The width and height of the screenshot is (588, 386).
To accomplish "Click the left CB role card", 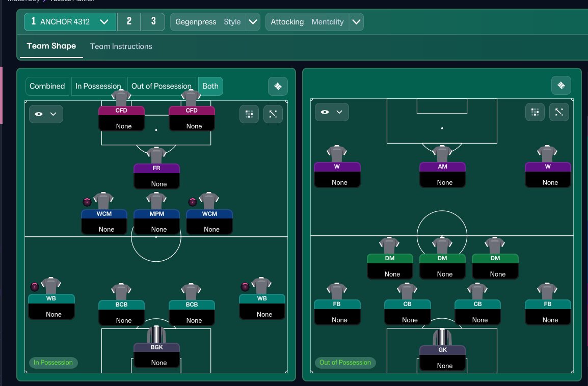I will tap(407, 312).
